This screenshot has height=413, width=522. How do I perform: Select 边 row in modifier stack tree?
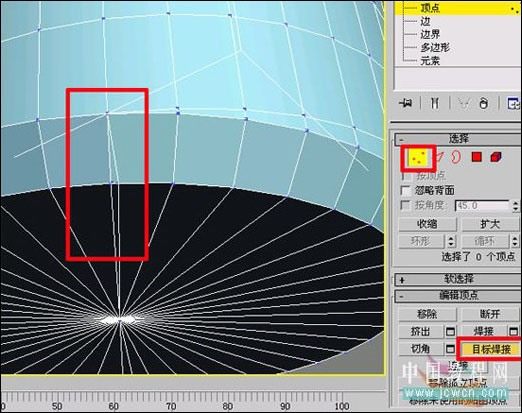click(425, 21)
